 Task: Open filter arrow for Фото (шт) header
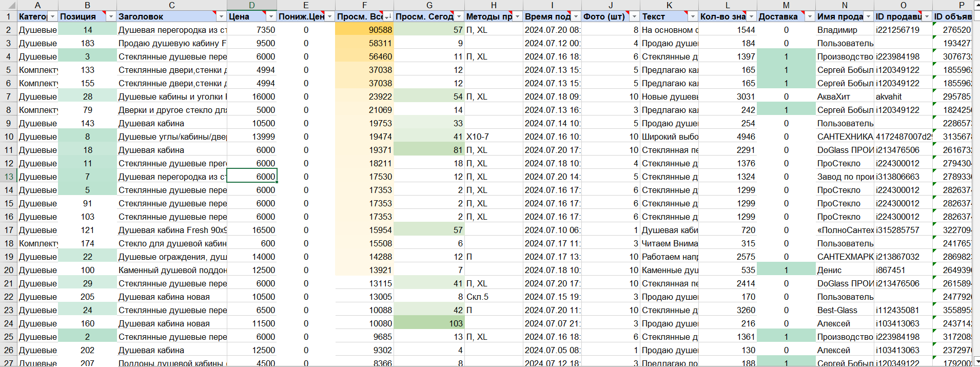point(634,17)
